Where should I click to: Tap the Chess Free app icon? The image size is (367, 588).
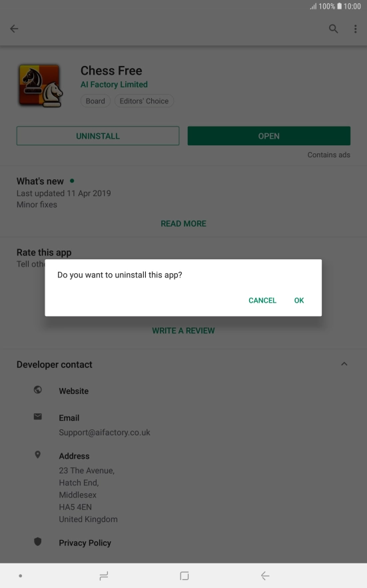[x=40, y=86]
